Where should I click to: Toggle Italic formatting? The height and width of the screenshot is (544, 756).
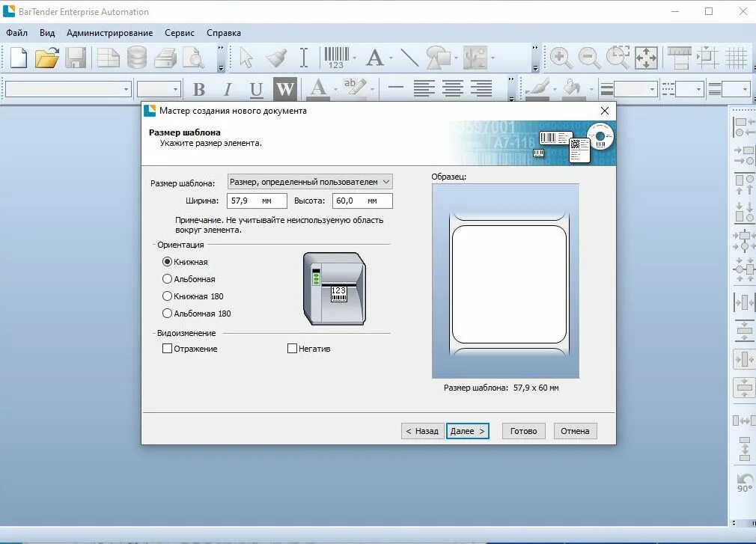point(228,89)
